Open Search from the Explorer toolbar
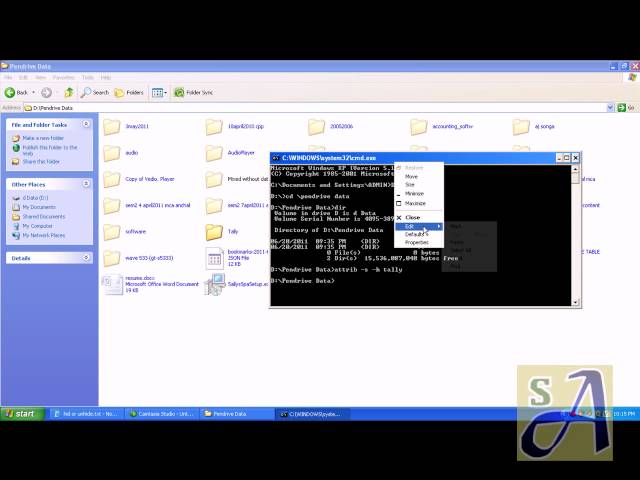The image size is (640, 480). coord(95,93)
